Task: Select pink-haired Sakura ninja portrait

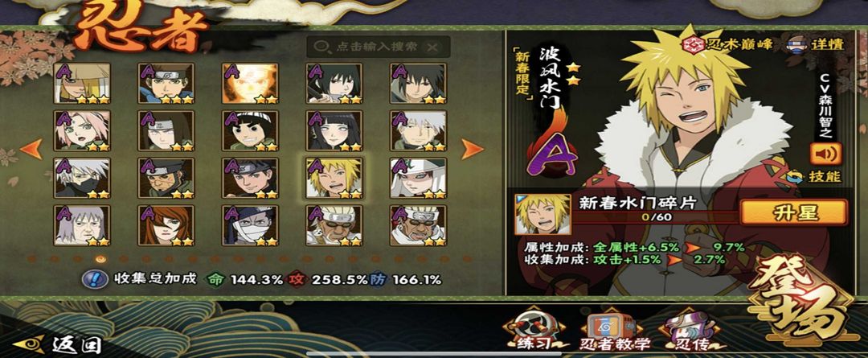Action: 82,130
